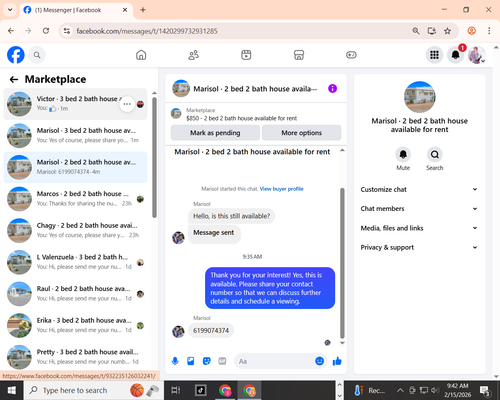Expand Media, files and links section
This screenshot has height=400, width=500.
[419, 228]
